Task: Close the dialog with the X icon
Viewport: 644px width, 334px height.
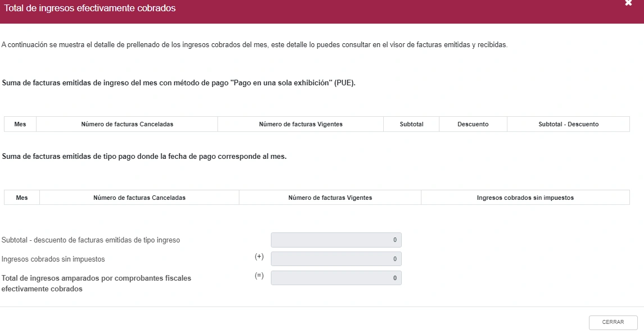Action: click(x=628, y=3)
